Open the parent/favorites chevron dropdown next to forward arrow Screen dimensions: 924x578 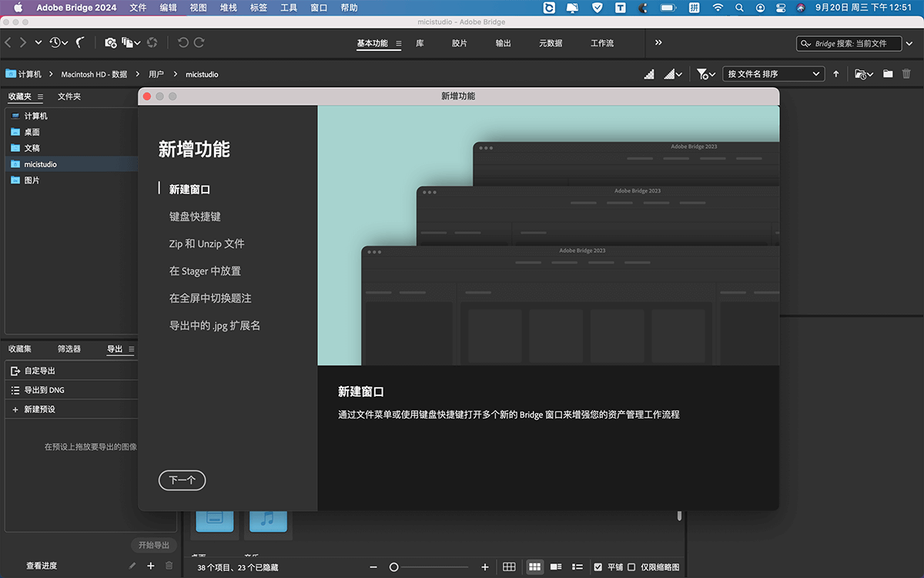(x=38, y=43)
